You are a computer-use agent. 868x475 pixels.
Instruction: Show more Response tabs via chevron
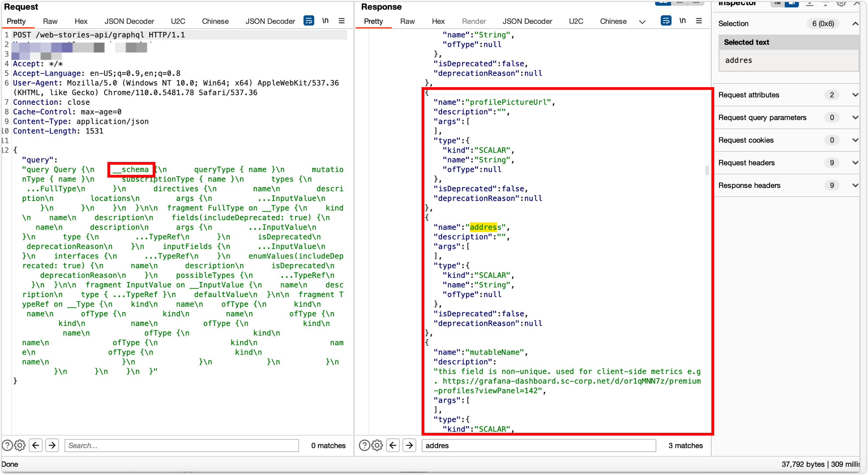642,22
